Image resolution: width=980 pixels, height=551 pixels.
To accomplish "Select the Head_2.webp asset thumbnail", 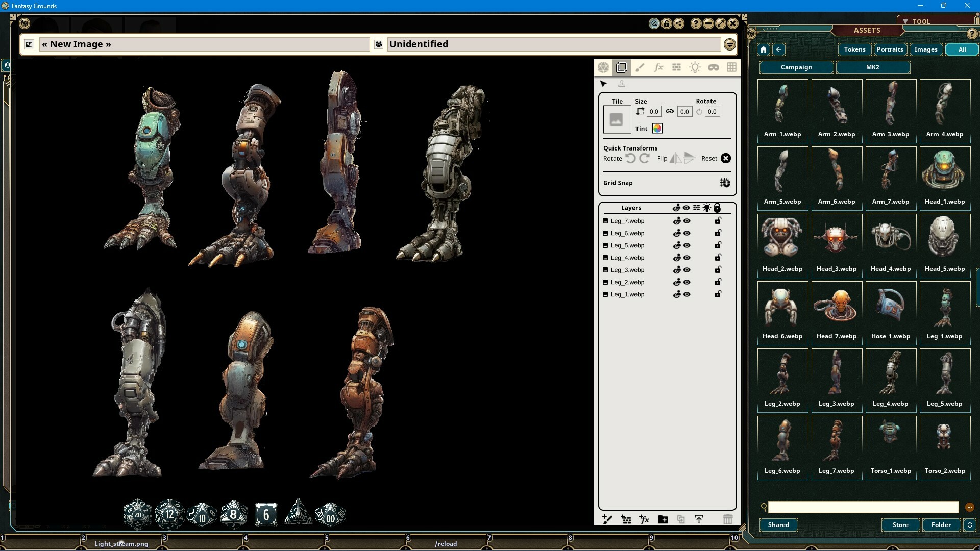I will pos(782,237).
